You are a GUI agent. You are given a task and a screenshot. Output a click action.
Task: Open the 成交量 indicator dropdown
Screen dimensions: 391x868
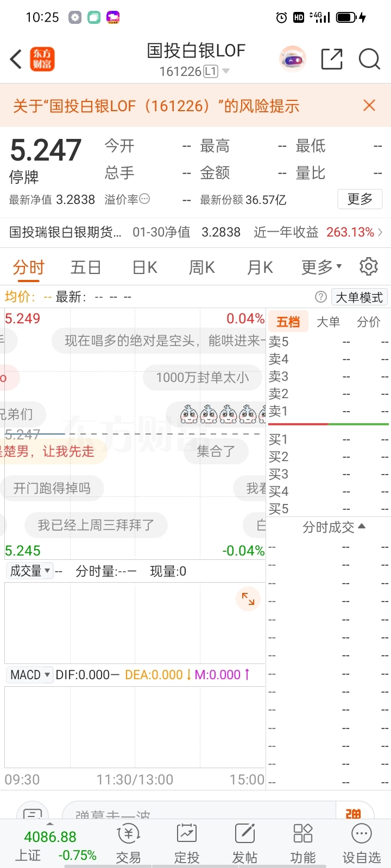point(30,571)
